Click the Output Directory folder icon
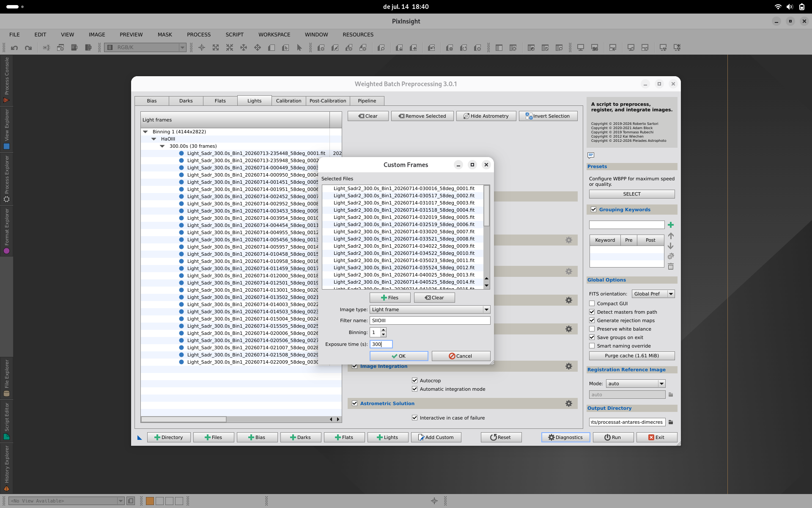 [x=671, y=422]
